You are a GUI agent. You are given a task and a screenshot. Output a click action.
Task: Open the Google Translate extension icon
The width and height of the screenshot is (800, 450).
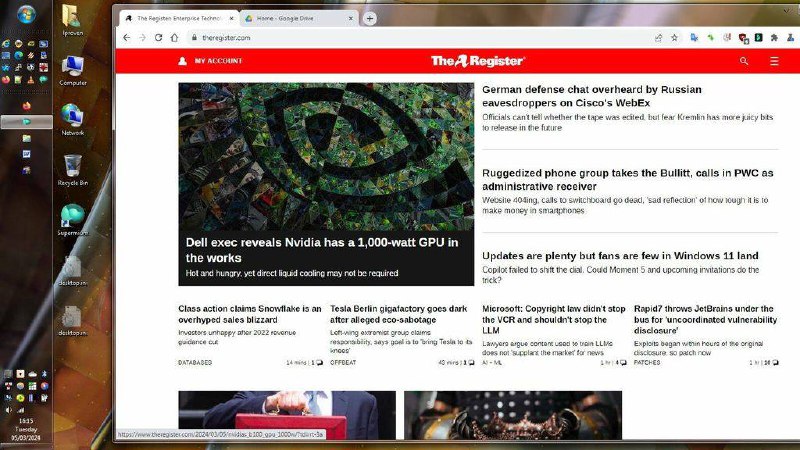[x=694, y=38]
